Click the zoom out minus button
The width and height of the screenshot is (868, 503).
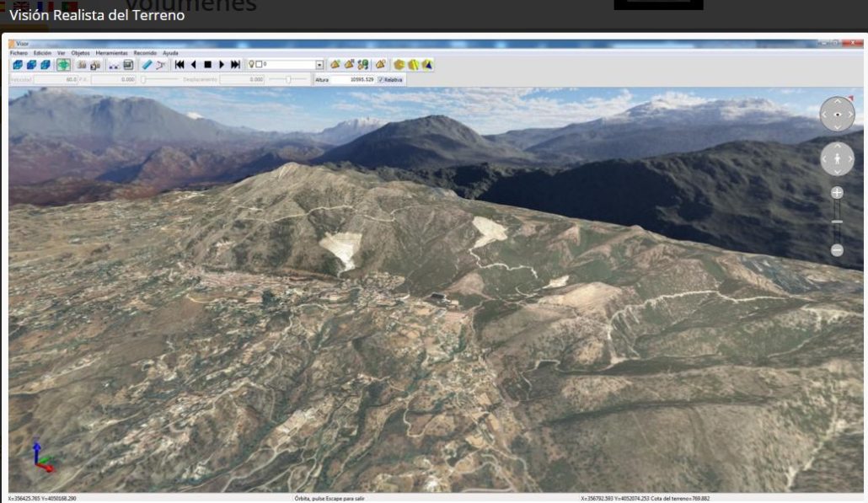[x=837, y=250]
